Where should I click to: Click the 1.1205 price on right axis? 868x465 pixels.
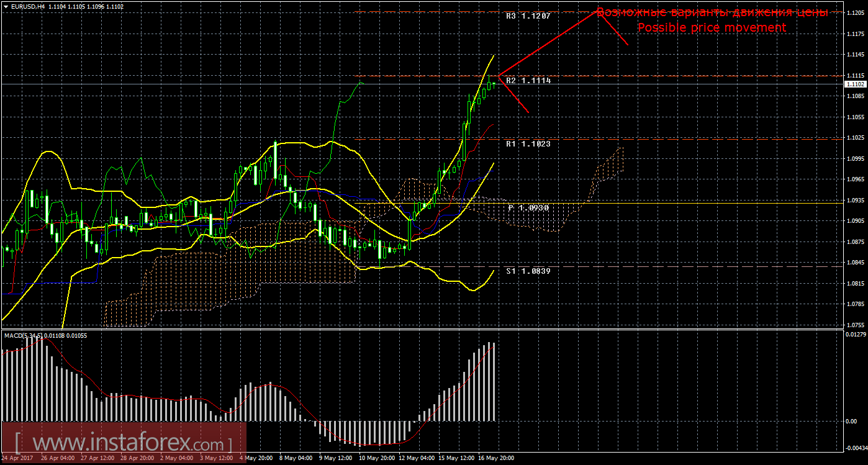pyautogui.click(x=856, y=13)
